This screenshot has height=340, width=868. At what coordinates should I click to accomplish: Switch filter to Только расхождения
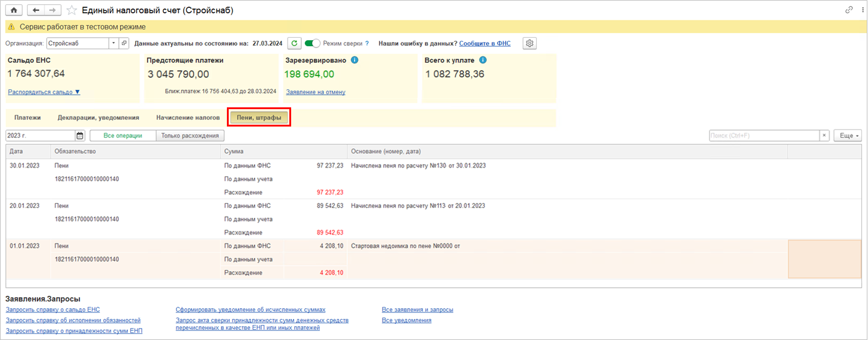[x=190, y=136]
